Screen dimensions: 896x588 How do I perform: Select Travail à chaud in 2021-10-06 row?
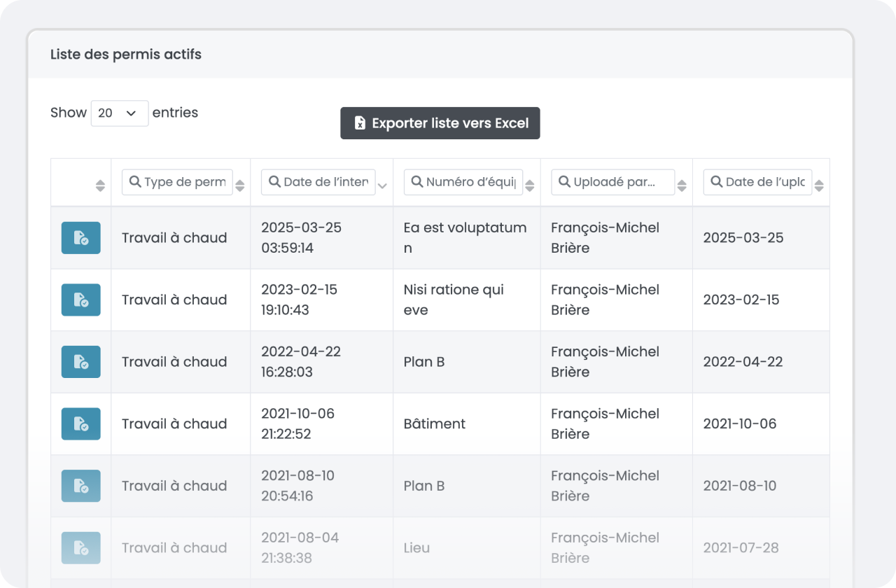pyautogui.click(x=174, y=423)
